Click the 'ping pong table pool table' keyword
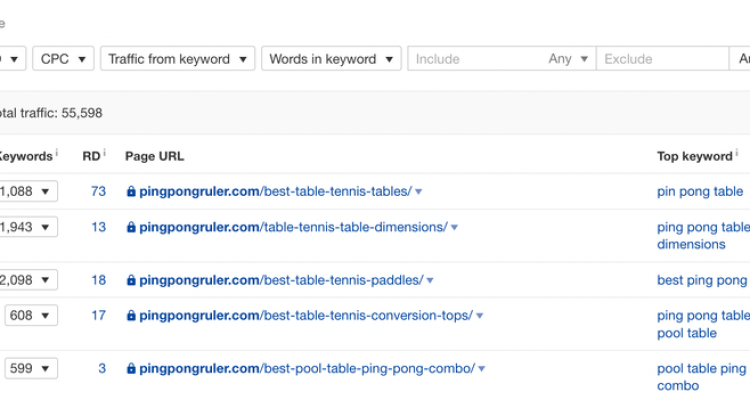This screenshot has width=750, height=400. (x=703, y=324)
